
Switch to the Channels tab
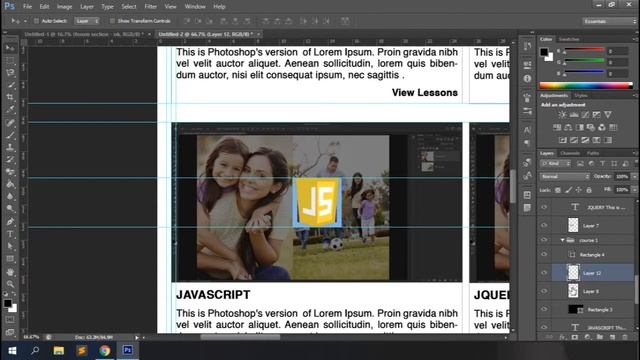click(x=570, y=153)
